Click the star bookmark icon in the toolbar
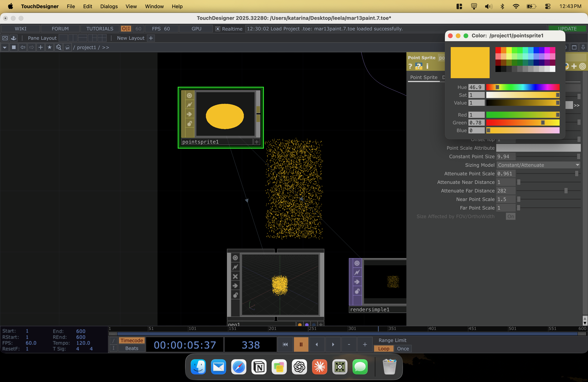The width and height of the screenshot is (588, 382). click(49, 47)
